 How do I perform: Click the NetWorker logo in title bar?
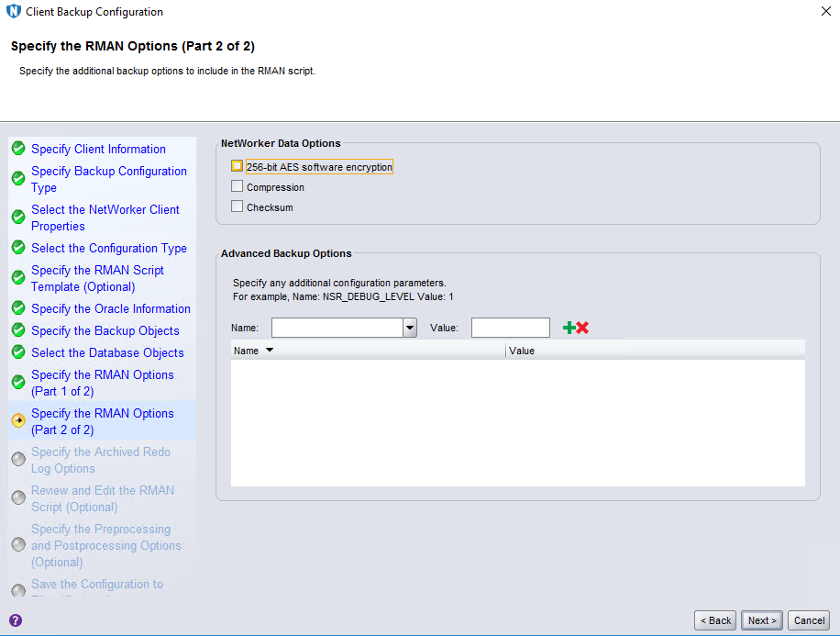click(x=13, y=12)
